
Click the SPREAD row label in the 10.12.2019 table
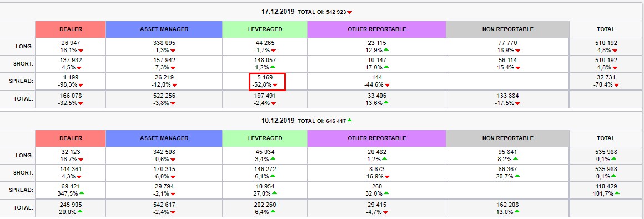click(21, 190)
